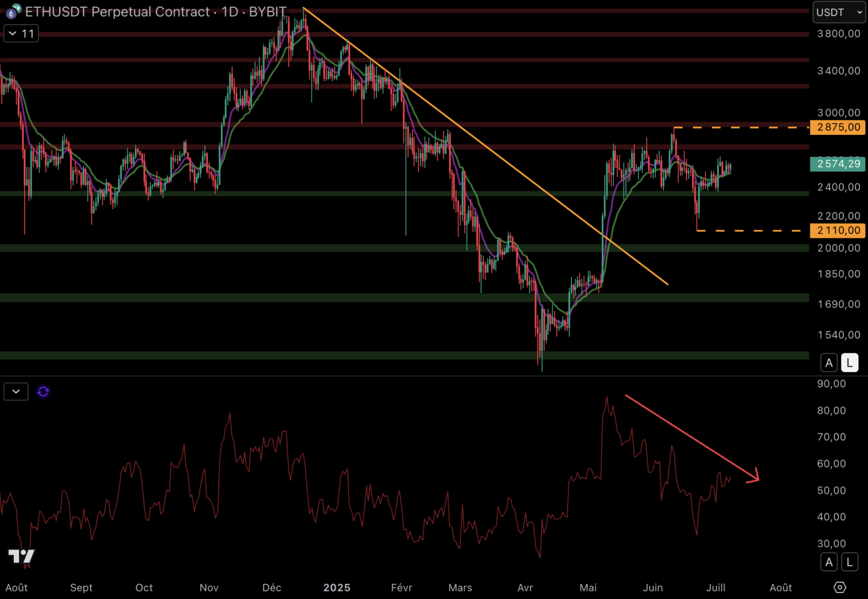
Task: Click the 30,00 RSI axis label
Action: point(831,544)
